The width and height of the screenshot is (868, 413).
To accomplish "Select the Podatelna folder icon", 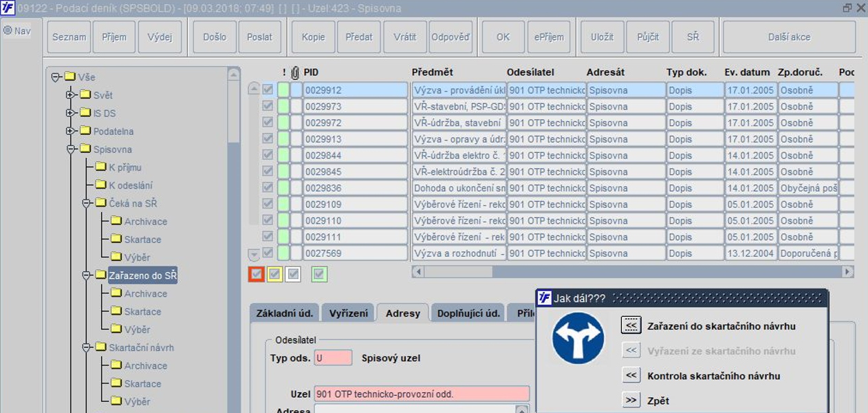I will coord(85,131).
